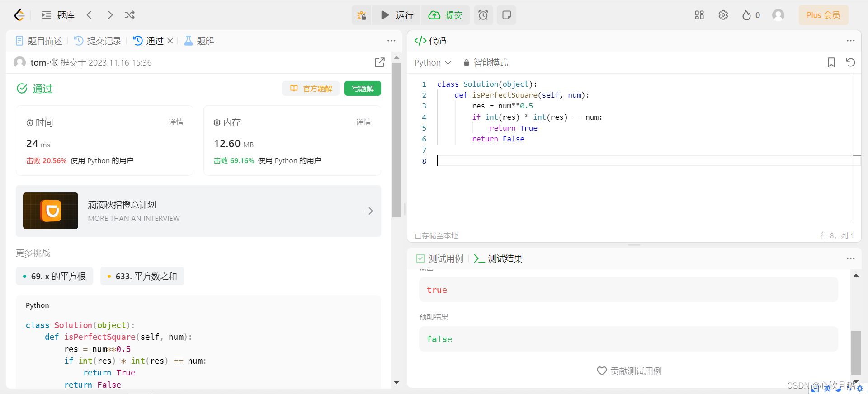The width and height of the screenshot is (868, 394).
Task: Open the user avatar menu
Action: (778, 15)
